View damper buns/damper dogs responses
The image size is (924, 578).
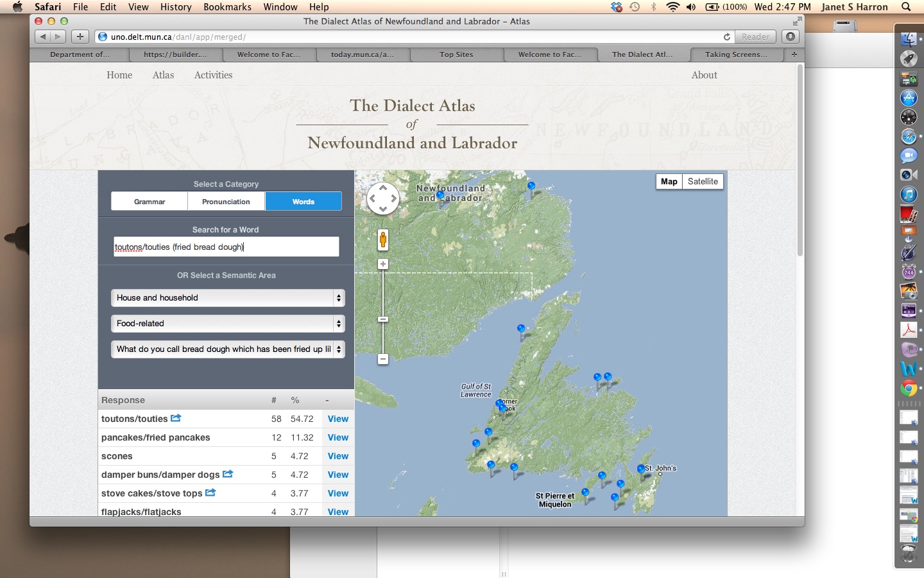[338, 475]
